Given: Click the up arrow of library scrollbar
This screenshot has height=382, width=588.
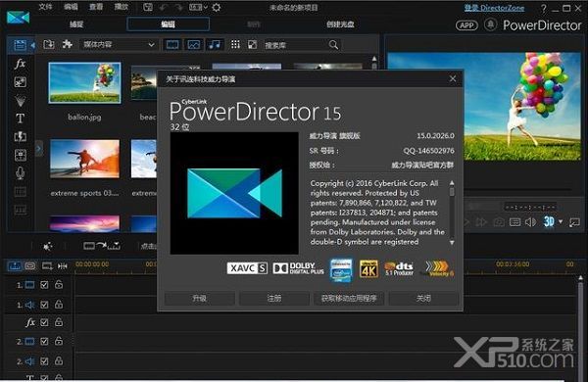Looking at the screenshot, I should pyautogui.click(x=374, y=59).
